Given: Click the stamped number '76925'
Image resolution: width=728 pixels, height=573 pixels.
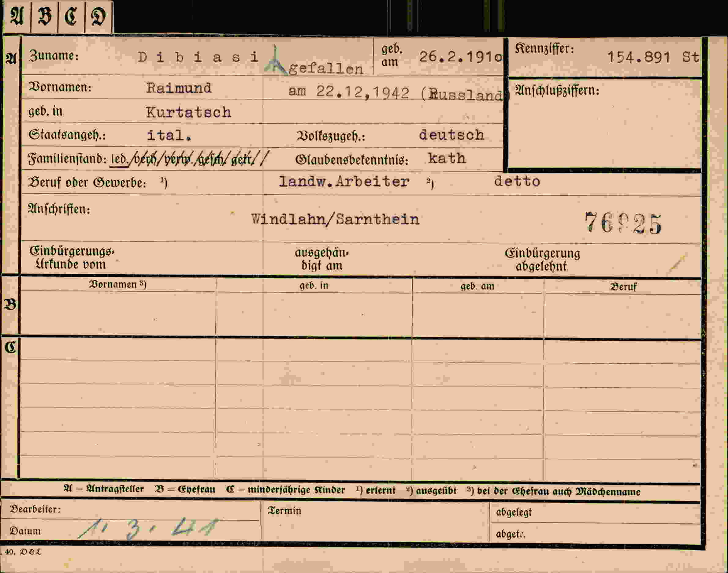Looking at the screenshot, I should click(x=623, y=223).
